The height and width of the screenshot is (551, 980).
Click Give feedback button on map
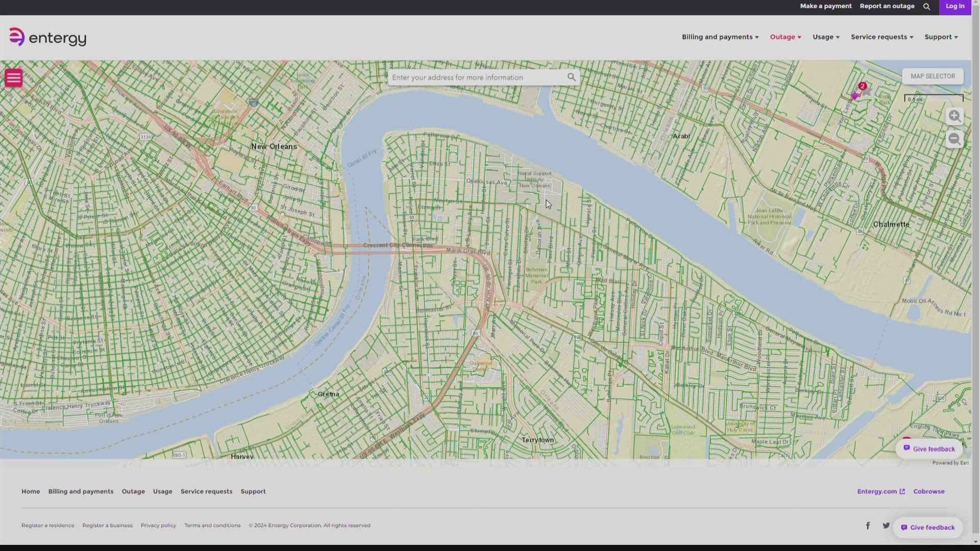(x=929, y=449)
